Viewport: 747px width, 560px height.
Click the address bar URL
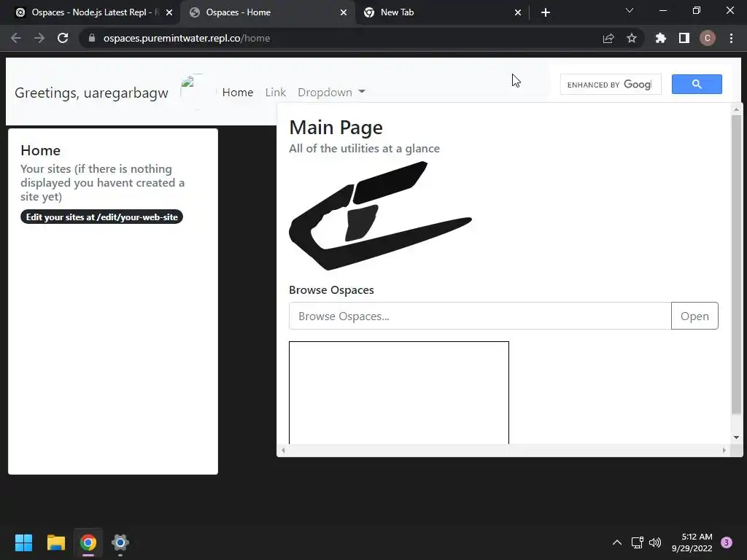187,38
